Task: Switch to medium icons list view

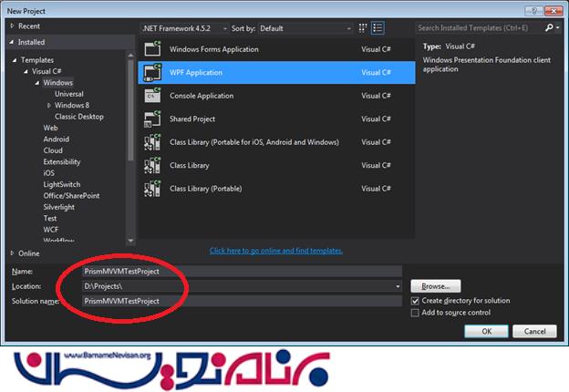Action: pyautogui.click(x=378, y=28)
